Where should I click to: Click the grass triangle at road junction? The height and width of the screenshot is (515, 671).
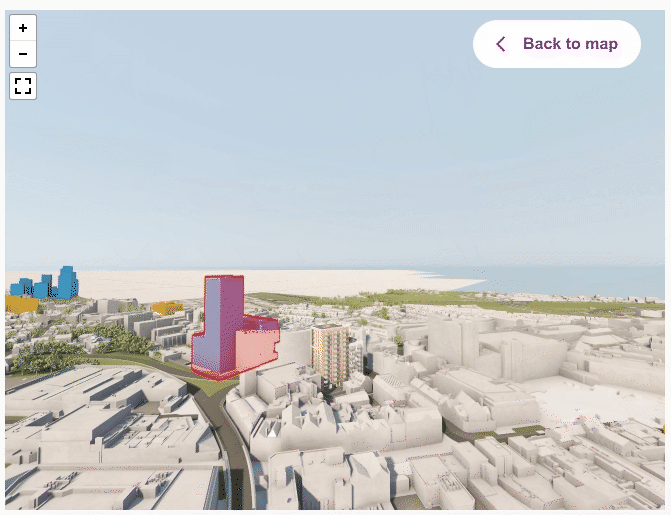point(216,387)
